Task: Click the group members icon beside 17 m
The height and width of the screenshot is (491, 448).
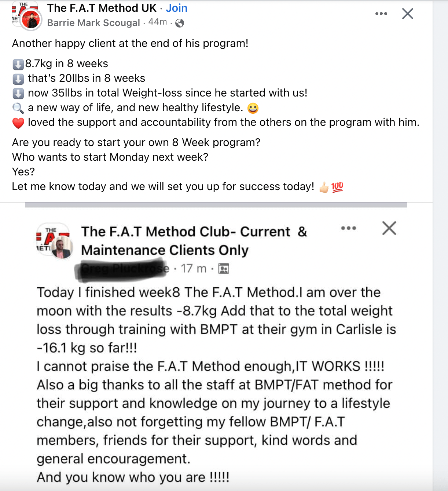Action: click(x=224, y=269)
